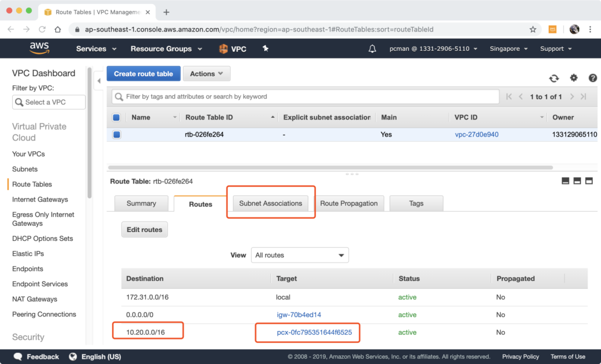Open the igw-70b4ed14 target link
This screenshot has height=364, width=601.
tap(299, 315)
